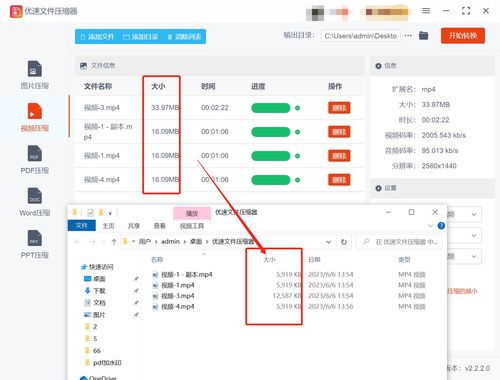Image resolution: width=500 pixels, height=380 pixels.
Task: Click the 文件名称 column header
Action: tap(98, 86)
